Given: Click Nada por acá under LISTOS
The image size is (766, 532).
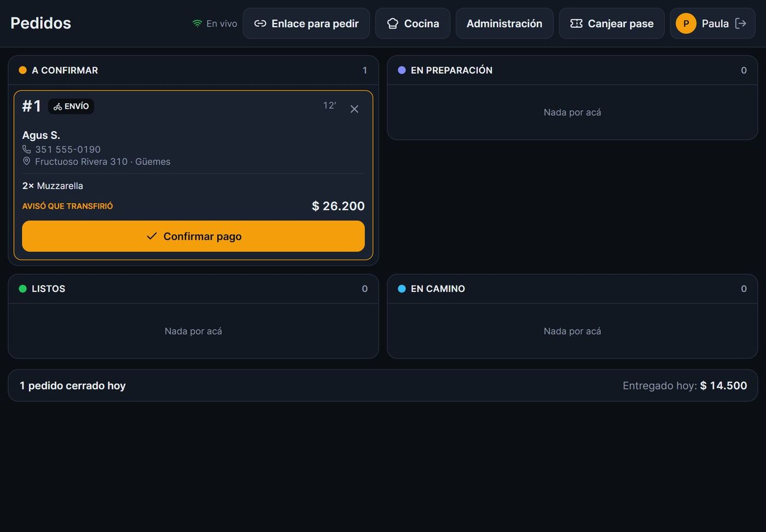Looking at the screenshot, I should coord(193,331).
